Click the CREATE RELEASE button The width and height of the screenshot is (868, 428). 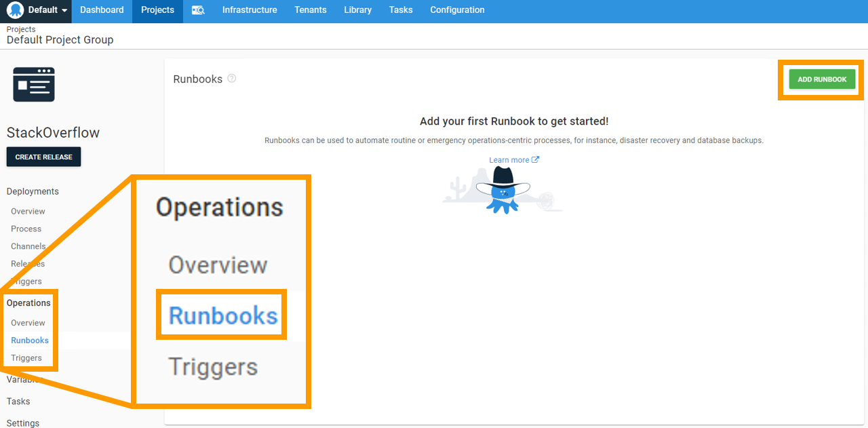[x=43, y=157]
